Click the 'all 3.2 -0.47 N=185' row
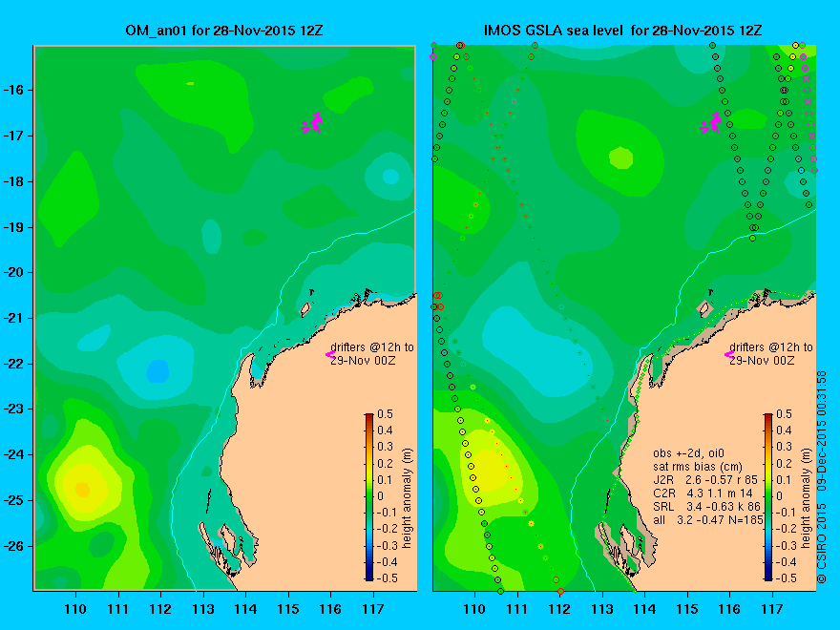 tap(707, 519)
